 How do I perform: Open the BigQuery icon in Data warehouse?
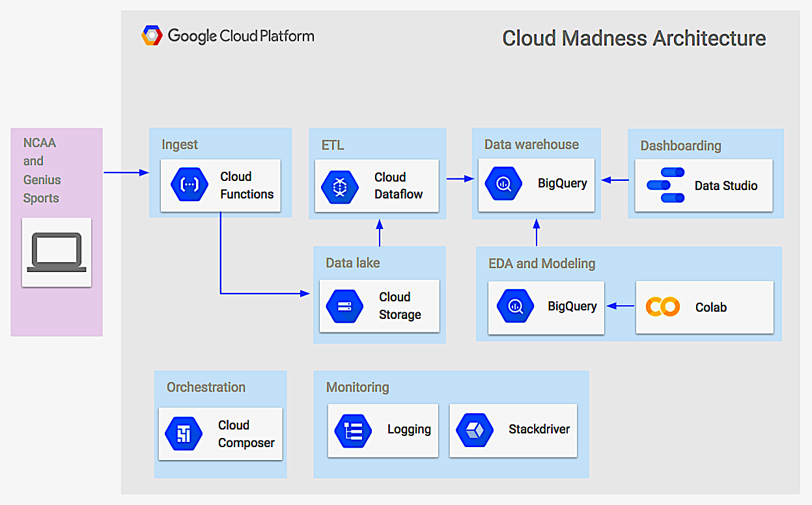click(x=504, y=183)
